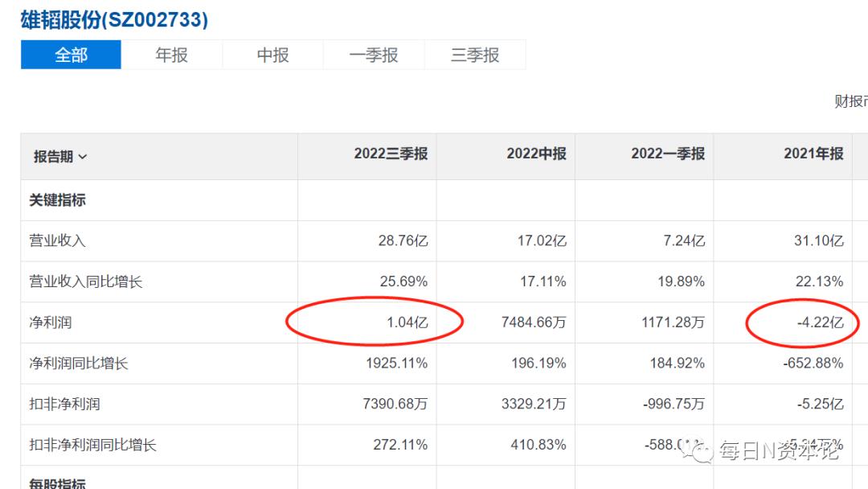This screenshot has height=489, width=868.
Task: Click the 净利润同比增长 row label
Action: [x=79, y=364]
